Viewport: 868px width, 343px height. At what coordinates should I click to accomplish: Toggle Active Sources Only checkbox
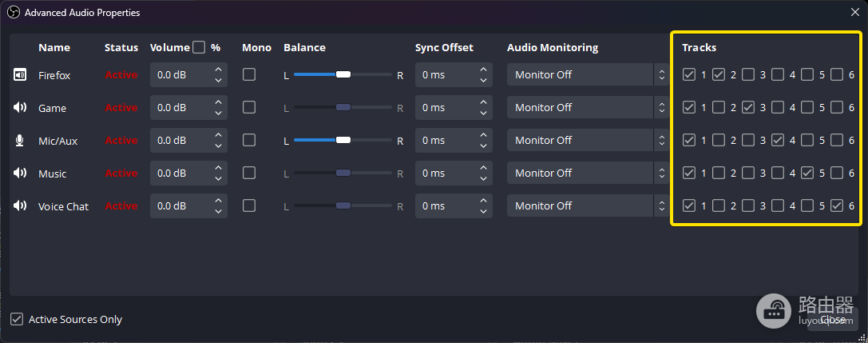coord(17,319)
